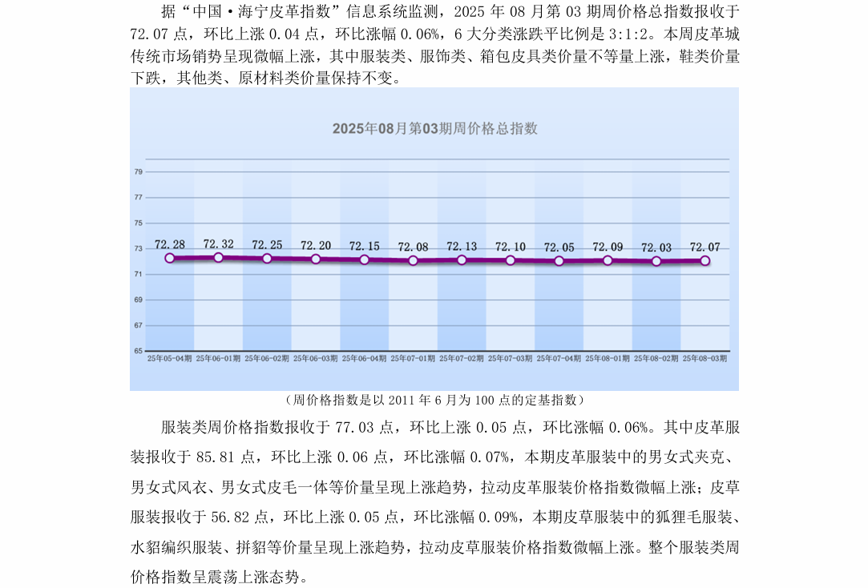Click the data point labeled 72.15
Screen dimensions: 868x588
(365, 260)
